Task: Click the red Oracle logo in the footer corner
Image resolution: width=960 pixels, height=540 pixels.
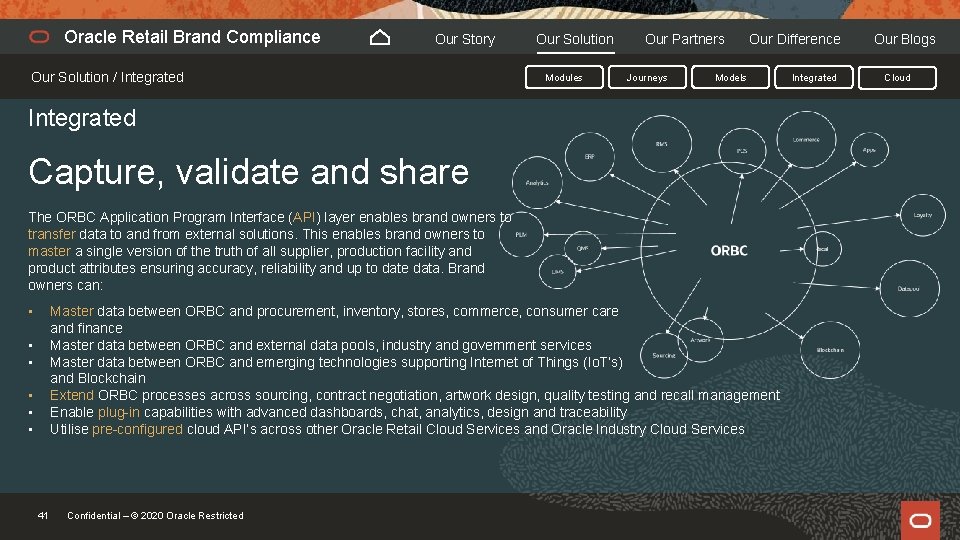Action: [920, 520]
